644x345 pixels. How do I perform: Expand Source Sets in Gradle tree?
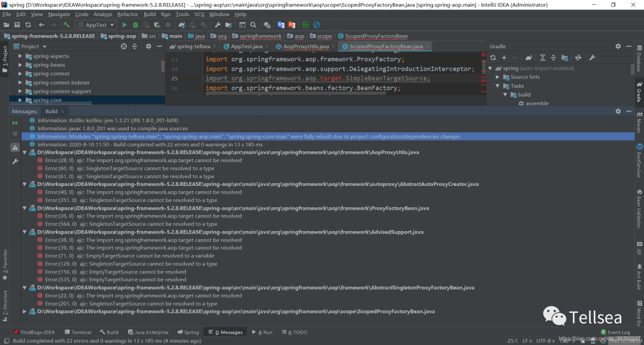pos(497,77)
